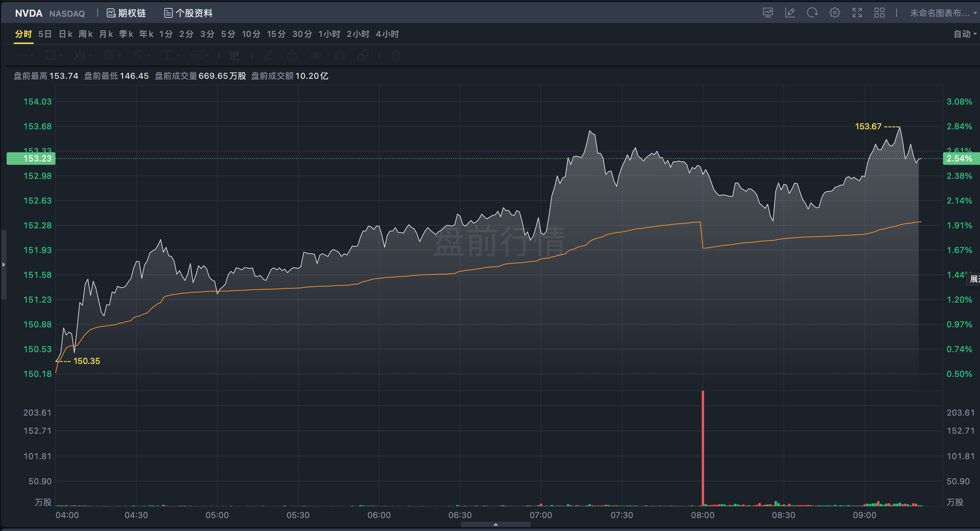
Task: Open the multi-chart grid layout icon
Action: click(879, 13)
